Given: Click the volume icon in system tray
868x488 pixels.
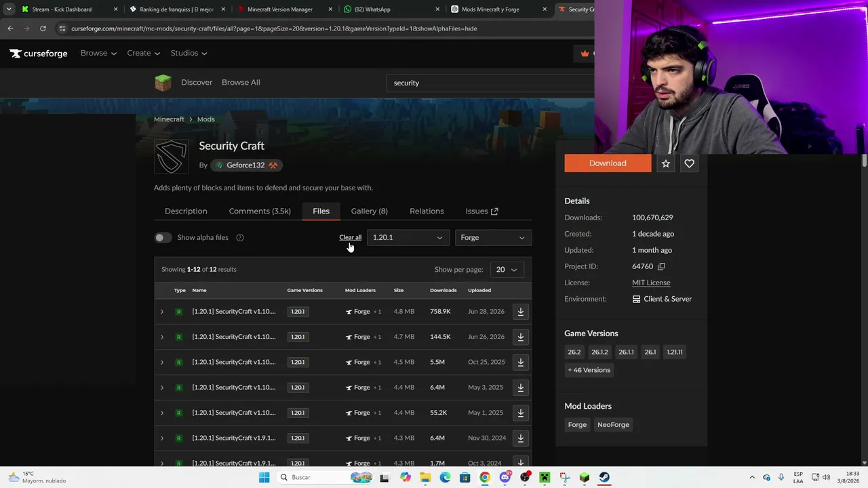Looking at the screenshot, I should [x=827, y=477].
